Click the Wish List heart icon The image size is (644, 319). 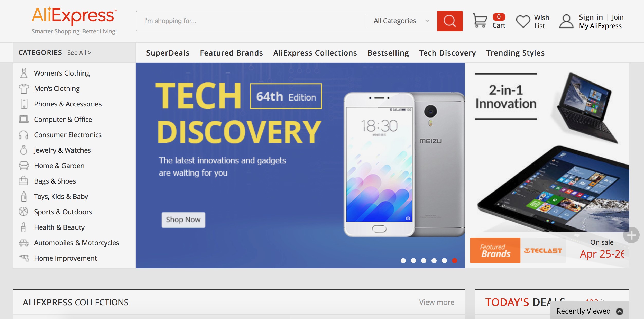pyautogui.click(x=523, y=21)
